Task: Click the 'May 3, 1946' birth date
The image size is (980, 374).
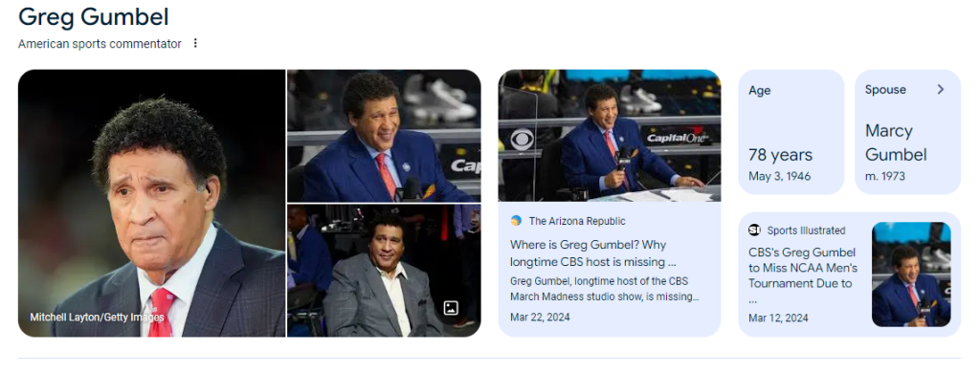Action: coord(779,176)
